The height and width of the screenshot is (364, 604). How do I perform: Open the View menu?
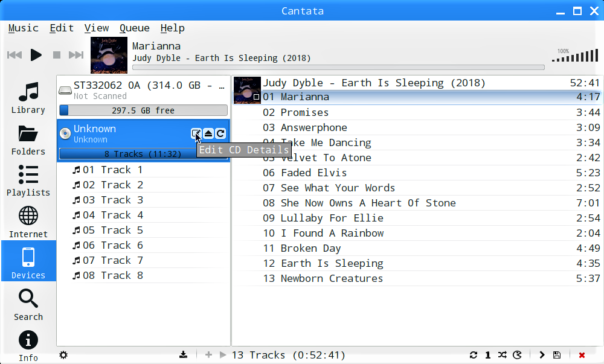tap(96, 28)
